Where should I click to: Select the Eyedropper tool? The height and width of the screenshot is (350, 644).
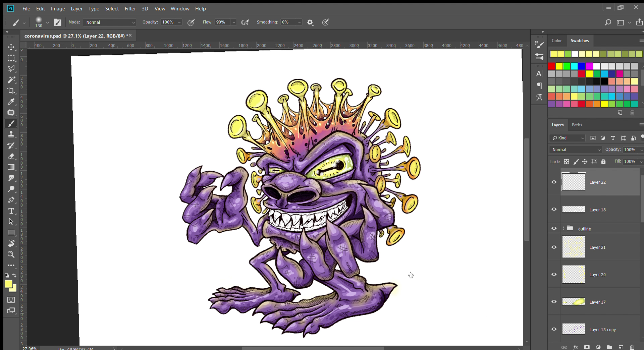pyautogui.click(x=11, y=102)
